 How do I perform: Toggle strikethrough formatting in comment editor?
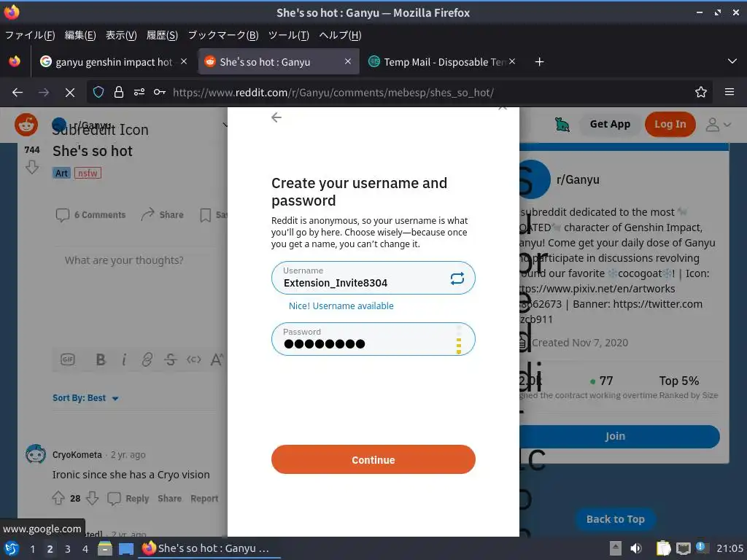coord(170,359)
